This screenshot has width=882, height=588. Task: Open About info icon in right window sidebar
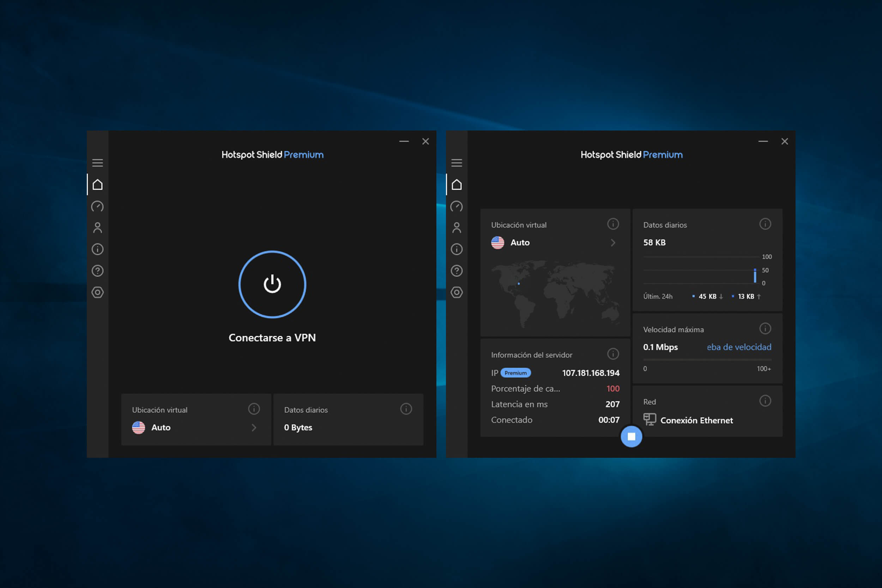click(x=457, y=249)
